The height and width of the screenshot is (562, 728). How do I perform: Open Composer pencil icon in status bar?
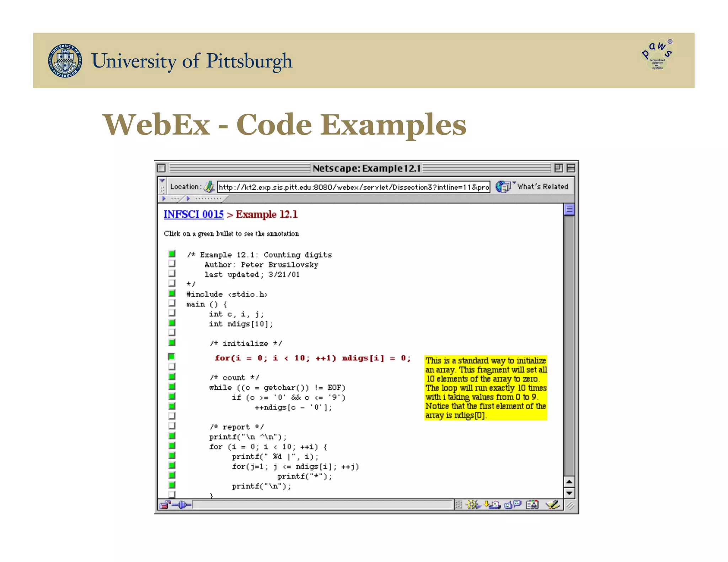tap(553, 504)
